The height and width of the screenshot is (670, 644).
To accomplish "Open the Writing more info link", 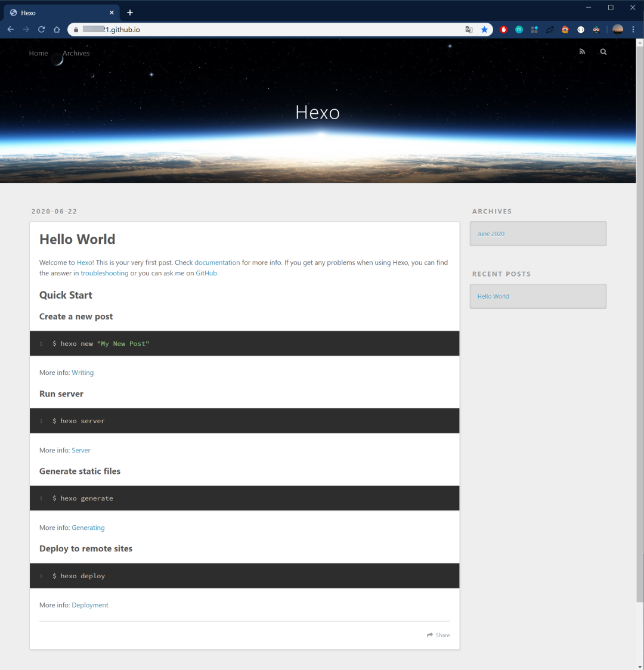I will click(82, 373).
